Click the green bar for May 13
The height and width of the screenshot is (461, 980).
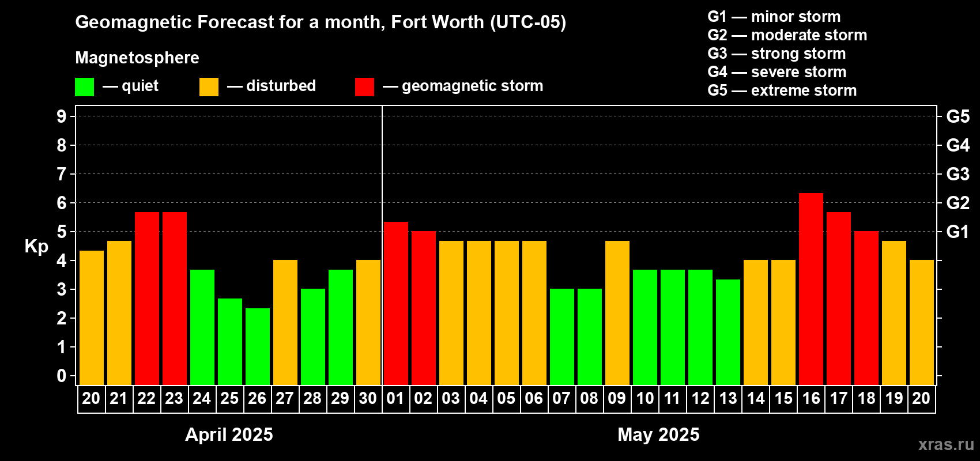(728, 332)
